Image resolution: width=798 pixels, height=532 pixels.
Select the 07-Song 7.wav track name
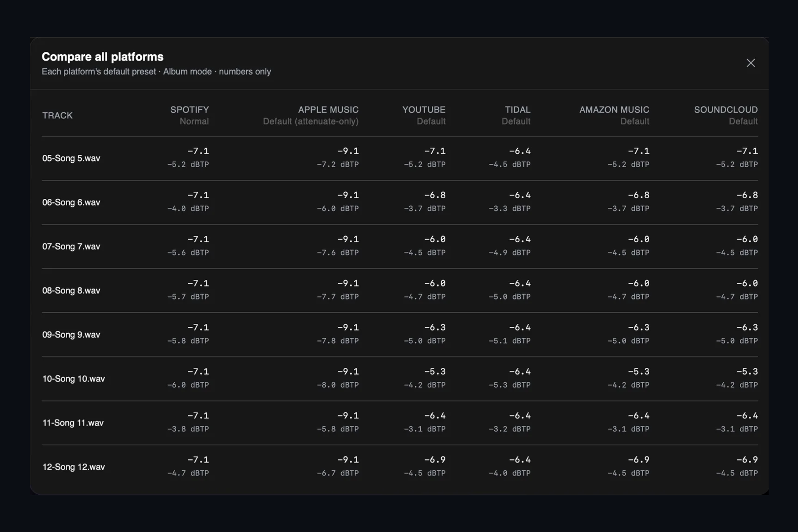click(71, 247)
